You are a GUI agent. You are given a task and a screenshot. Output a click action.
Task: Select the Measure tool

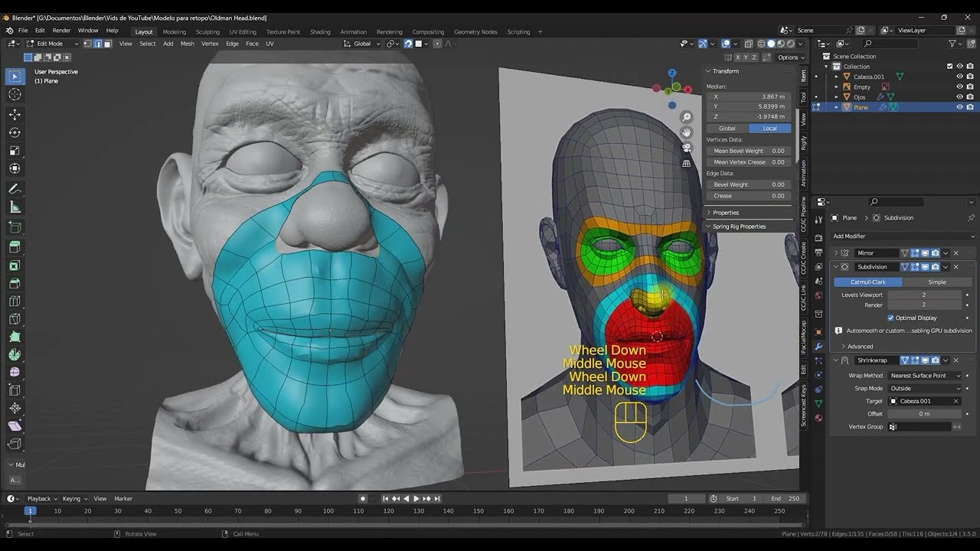coord(15,207)
